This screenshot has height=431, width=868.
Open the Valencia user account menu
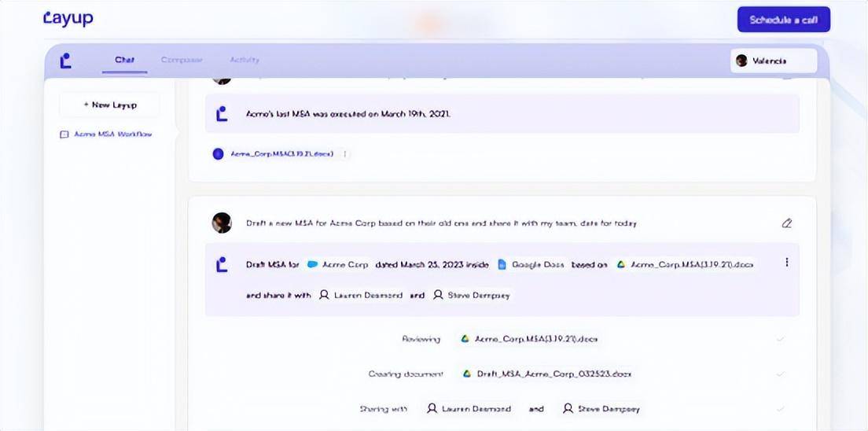[773, 61]
